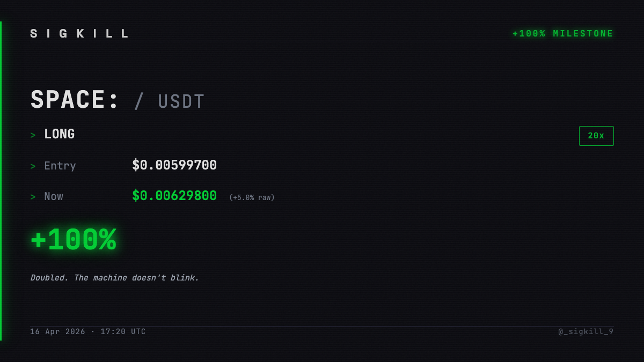The width and height of the screenshot is (644, 362).
Task: Select the 20x leverage badge
Action: [x=596, y=136]
